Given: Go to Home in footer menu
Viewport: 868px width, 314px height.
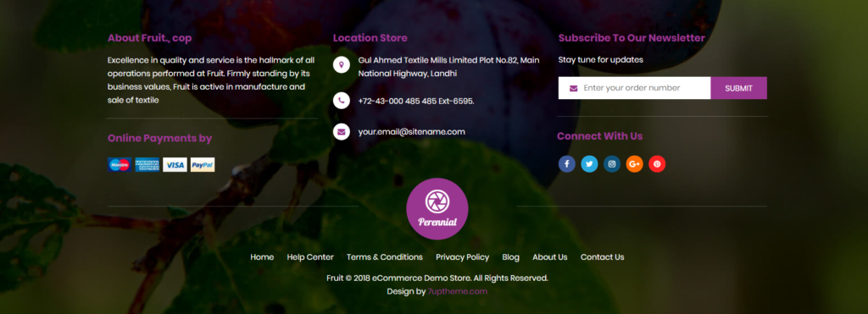Looking at the screenshot, I should pos(262,257).
